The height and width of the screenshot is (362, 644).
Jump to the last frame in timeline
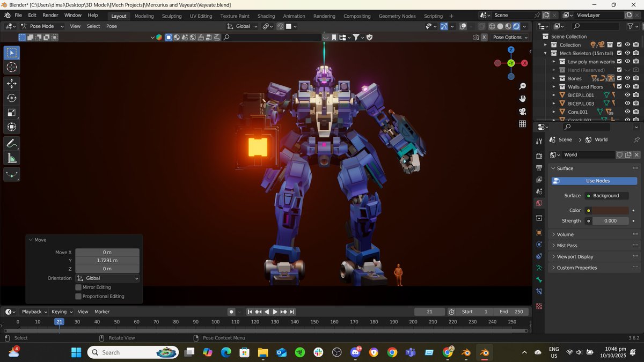click(292, 312)
